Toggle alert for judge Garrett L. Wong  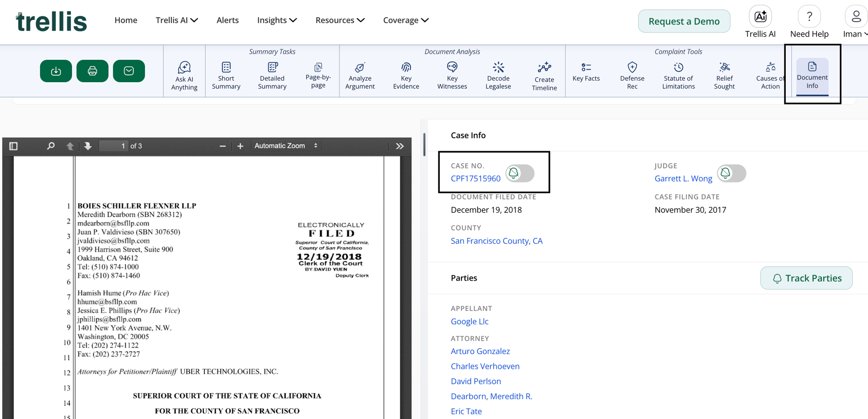click(731, 173)
